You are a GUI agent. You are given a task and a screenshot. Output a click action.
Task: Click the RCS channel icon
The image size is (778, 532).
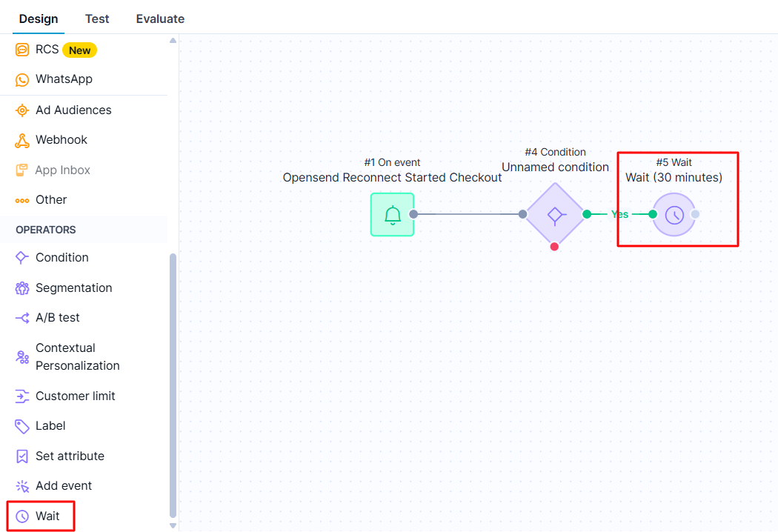pos(22,50)
